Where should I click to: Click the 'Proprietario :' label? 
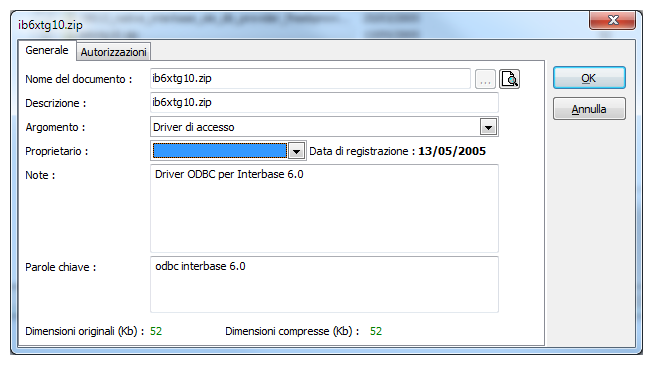tap(57, 151)
